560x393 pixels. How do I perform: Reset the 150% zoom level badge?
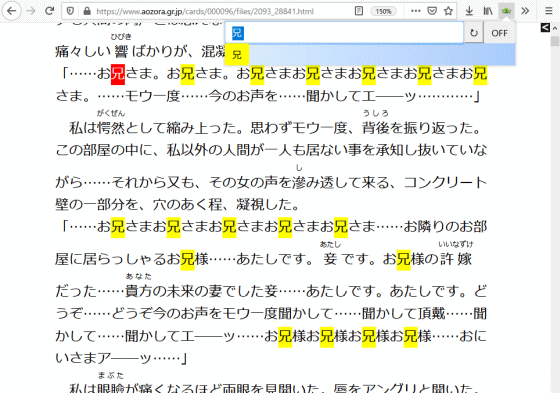pyautogui.click(x=383, y=11)
